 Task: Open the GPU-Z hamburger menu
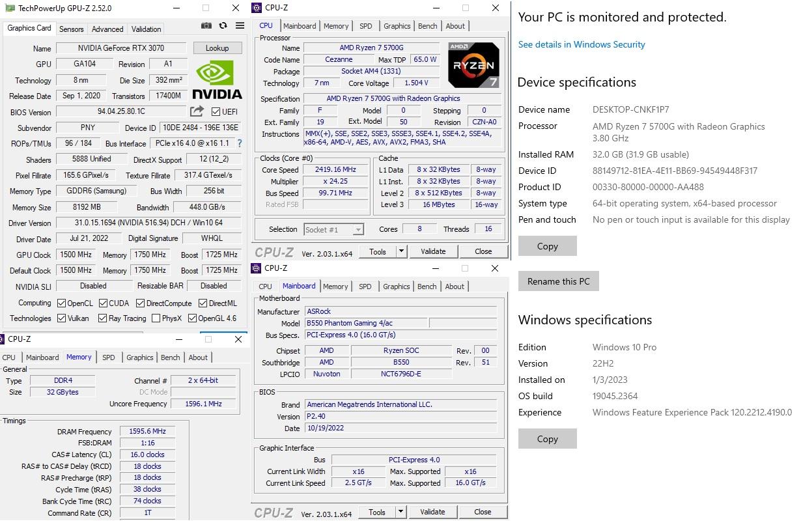point(240,26)
